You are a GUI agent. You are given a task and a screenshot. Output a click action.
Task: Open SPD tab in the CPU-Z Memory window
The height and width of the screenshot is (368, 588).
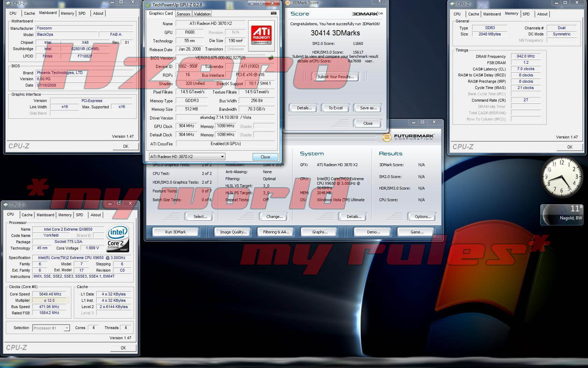(526, 14)
